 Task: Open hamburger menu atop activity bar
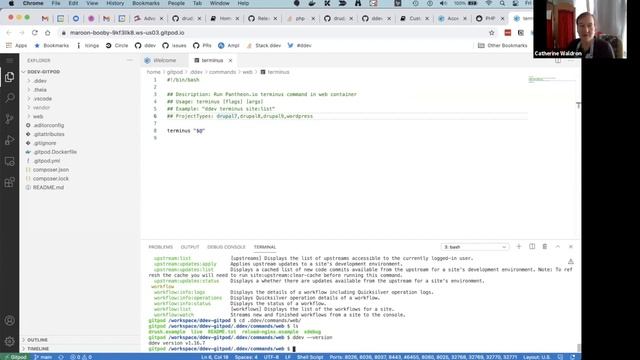tap(9, 60)
